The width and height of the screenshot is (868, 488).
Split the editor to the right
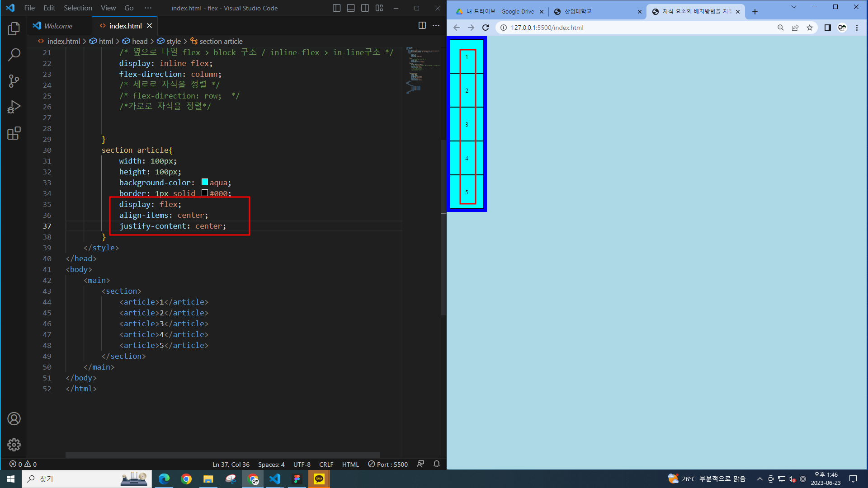point(422,26)
